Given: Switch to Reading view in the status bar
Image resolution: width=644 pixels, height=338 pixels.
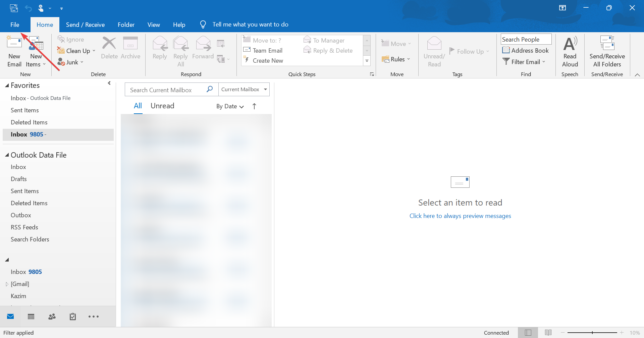Looking at the screenshot, I should coord(548,332).
